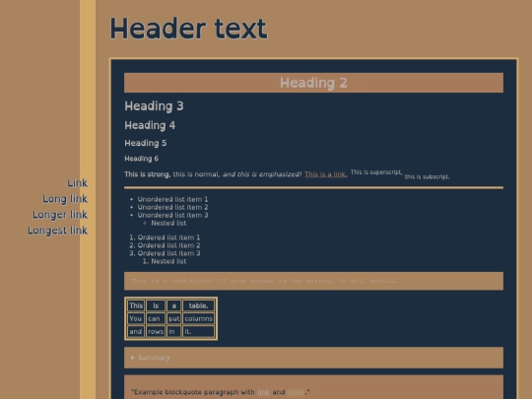Click the 'Heading 6' text
The image size is (532, 399).
pyautogui.click(x=141, y=159)
